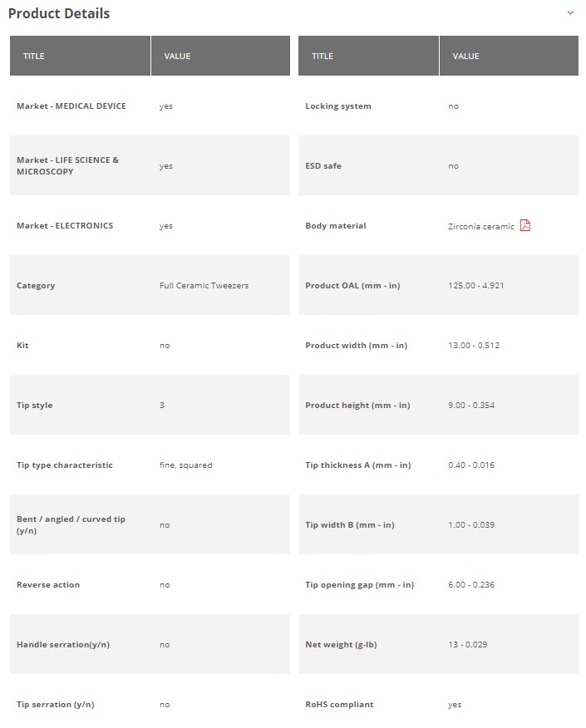
Task: Click the Net weight (g-lb) label
Action: point(341,645)
